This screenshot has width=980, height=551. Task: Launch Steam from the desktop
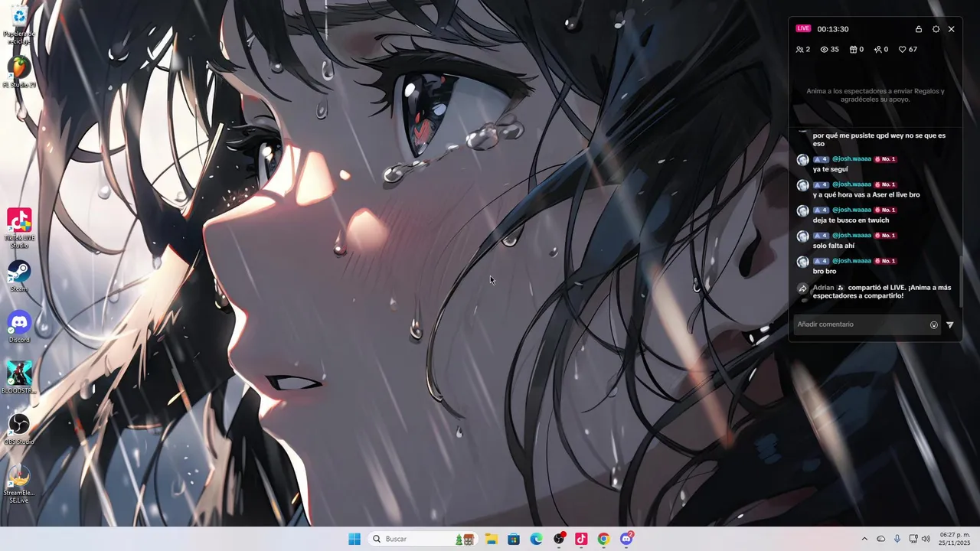coord(19,276)
